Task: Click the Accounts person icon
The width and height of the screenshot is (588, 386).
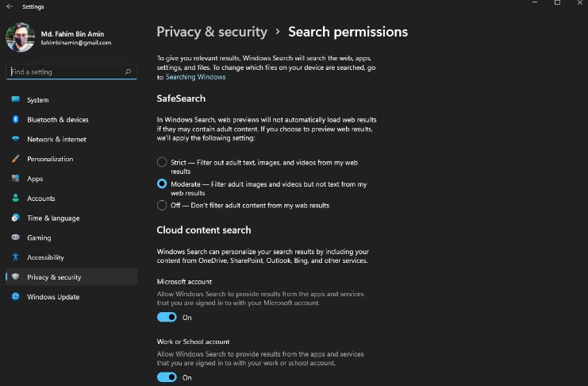Action: pos(15,198)
